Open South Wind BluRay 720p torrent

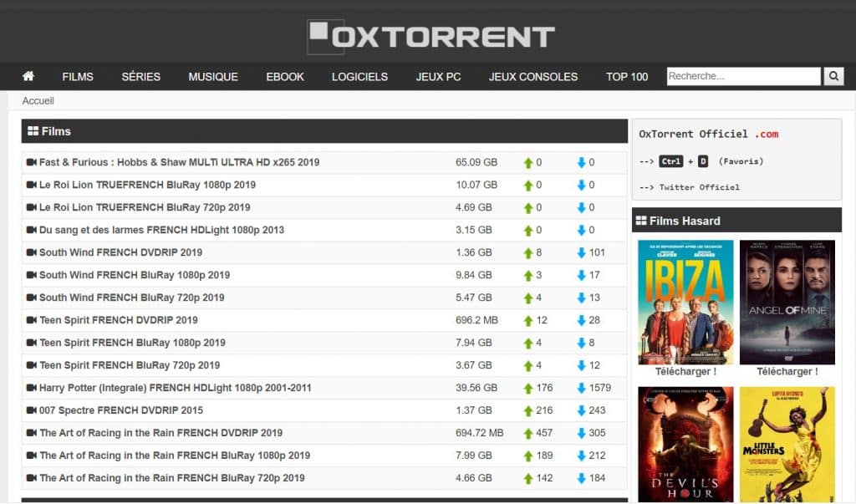click(131, 298)
